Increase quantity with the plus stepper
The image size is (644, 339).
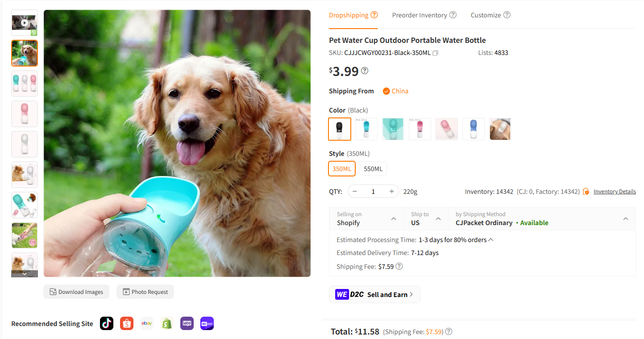391,191
